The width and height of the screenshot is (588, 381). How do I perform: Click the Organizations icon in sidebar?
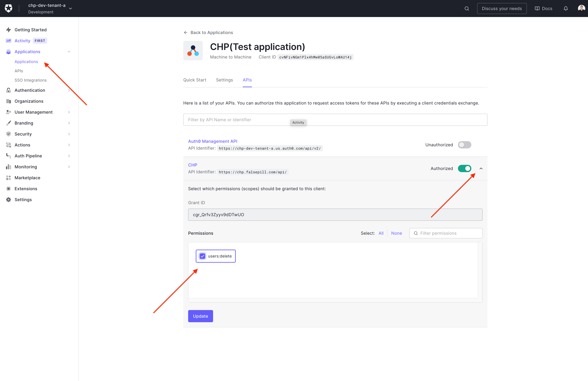[x=9, y=101]
